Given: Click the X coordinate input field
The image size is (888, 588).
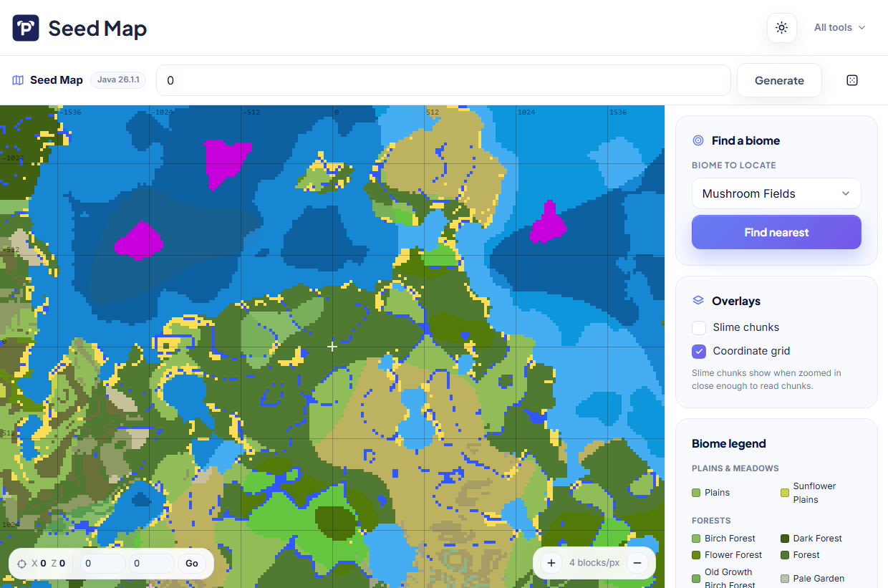Looking at the screenshot, I should (x=102, y=564).
